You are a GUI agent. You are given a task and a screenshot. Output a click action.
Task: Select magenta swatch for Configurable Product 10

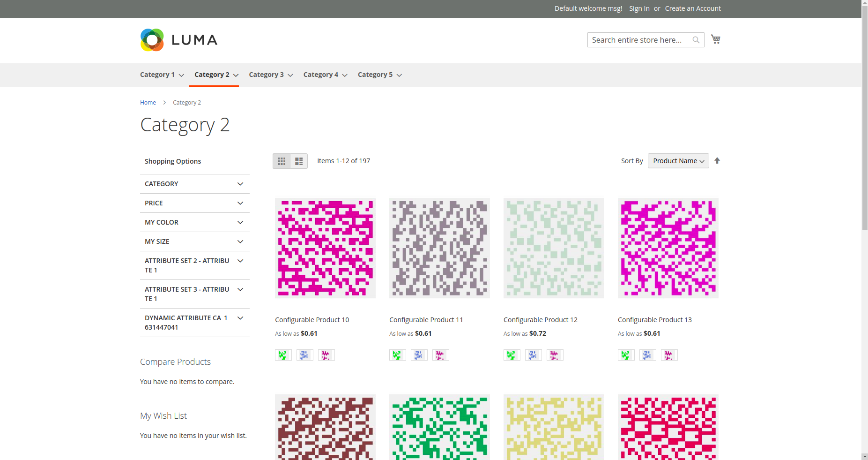326,355
